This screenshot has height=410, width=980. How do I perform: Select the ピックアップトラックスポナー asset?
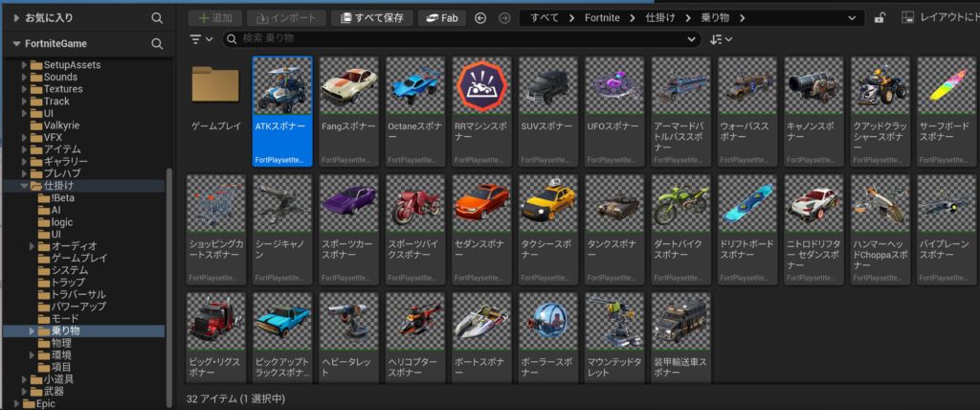point(282,338)
